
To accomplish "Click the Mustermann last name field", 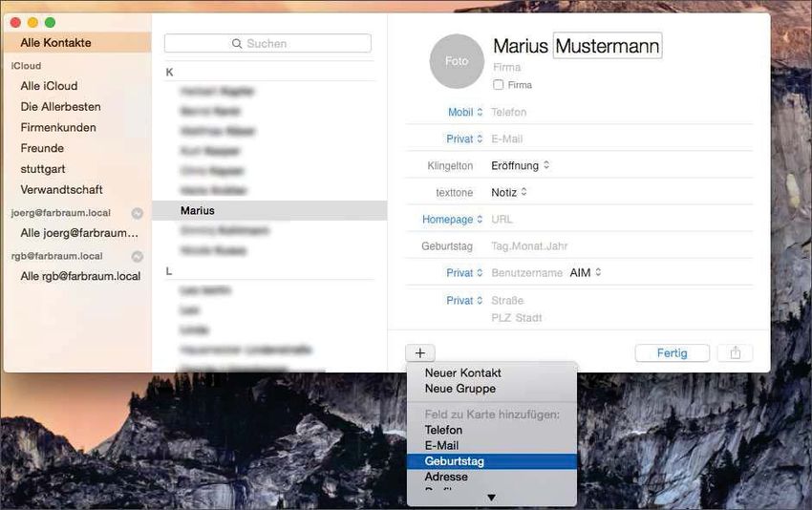I will tap(607, 46).
